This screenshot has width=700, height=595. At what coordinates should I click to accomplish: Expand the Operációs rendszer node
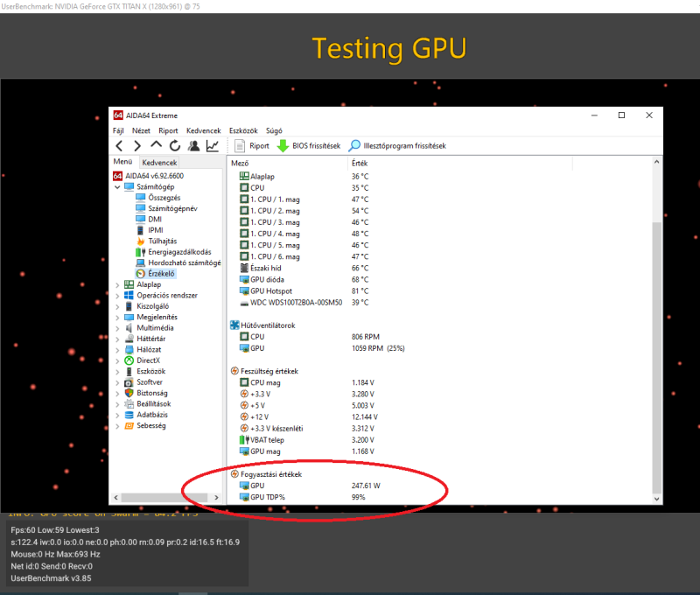(117, 296)
